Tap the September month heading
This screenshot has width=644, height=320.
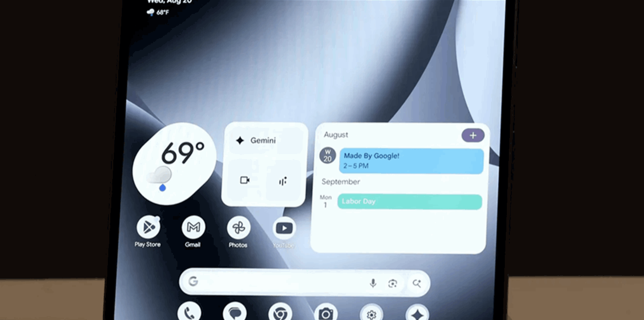tap(341, 182)
